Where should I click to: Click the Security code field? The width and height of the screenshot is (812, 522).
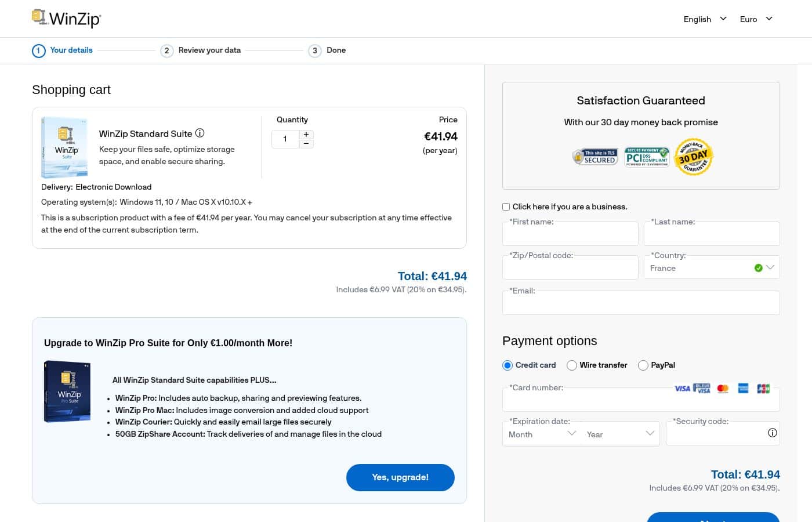pos(723,433)
